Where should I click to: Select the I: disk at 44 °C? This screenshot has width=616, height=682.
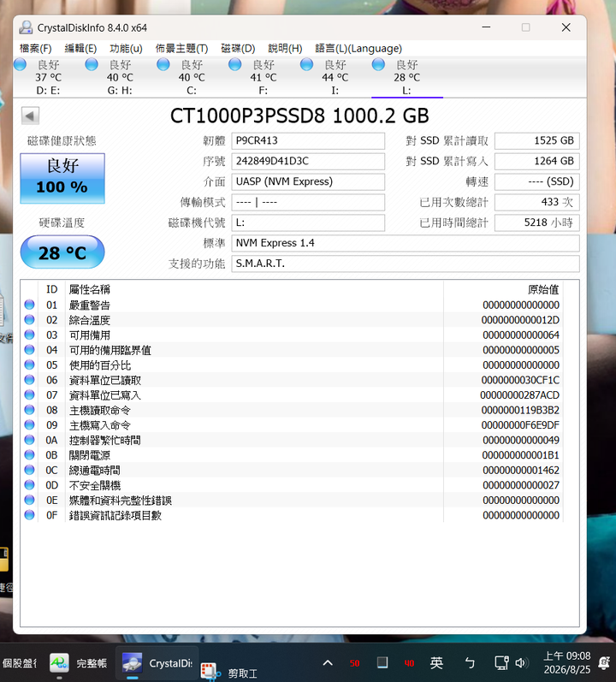335,77
